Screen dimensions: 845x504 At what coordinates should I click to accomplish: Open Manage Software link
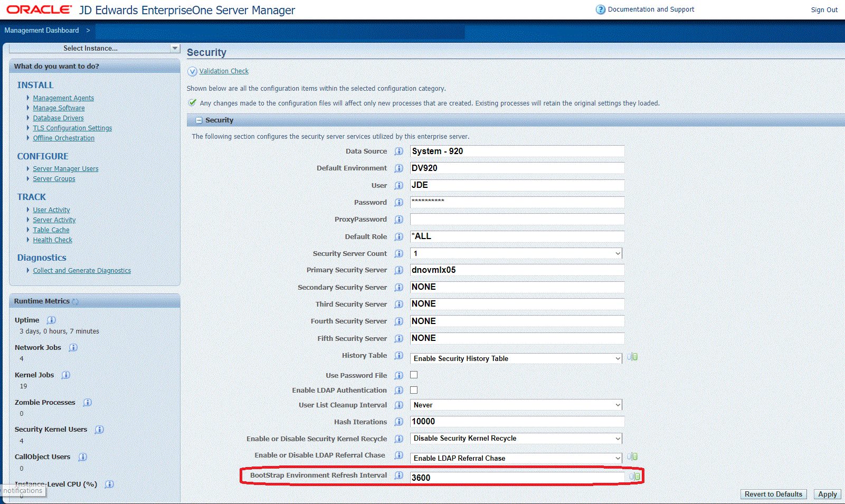click(x=59, y=108)
